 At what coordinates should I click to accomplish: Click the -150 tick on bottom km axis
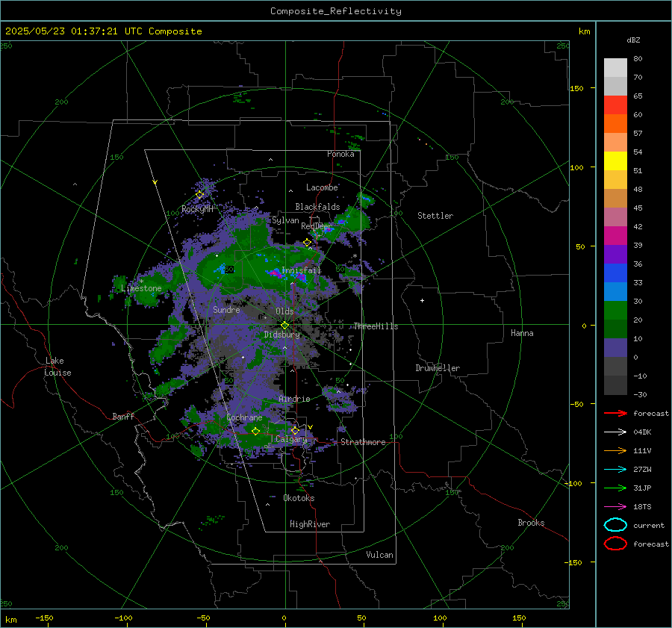click(44, 618)
